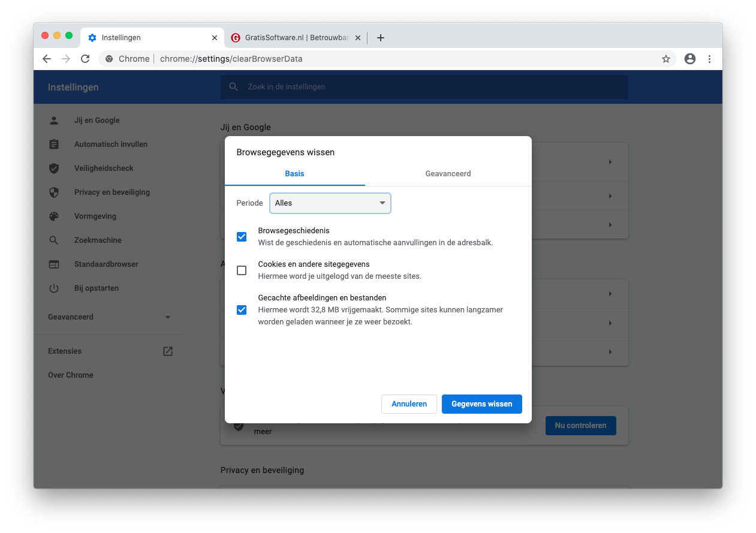The image size is (756, 533).
Task: Open the three-dot Chrome menu
Action: [710, 59]
